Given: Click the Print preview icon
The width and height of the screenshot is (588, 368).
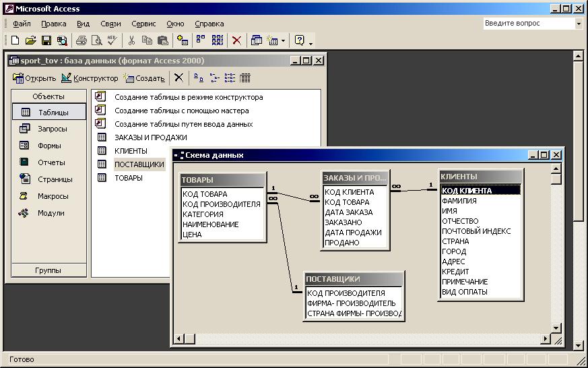Looking at the screenshot, I should tap(97, 40).
